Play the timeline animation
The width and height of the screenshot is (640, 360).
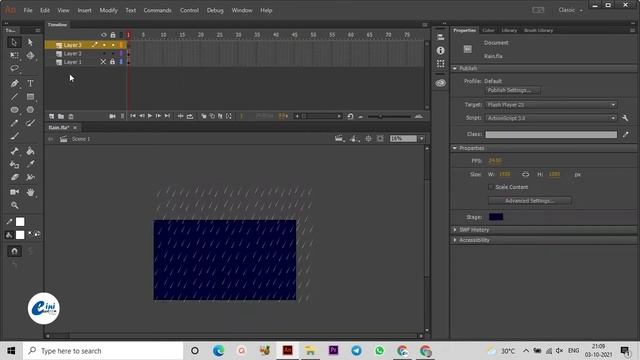(x=150, y=116)
